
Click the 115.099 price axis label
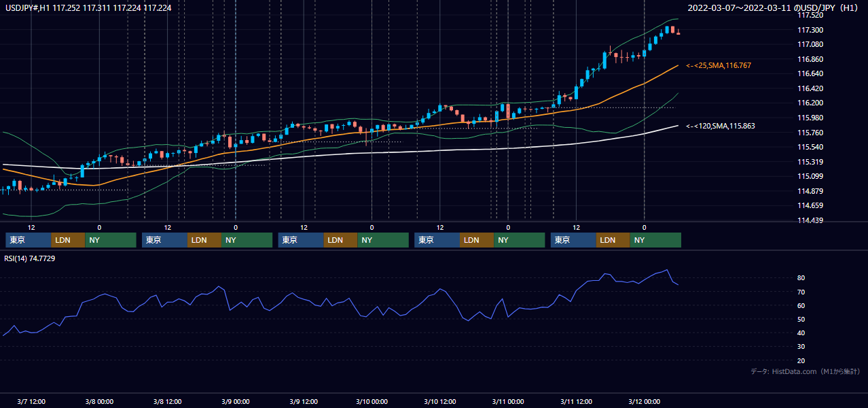810,176
